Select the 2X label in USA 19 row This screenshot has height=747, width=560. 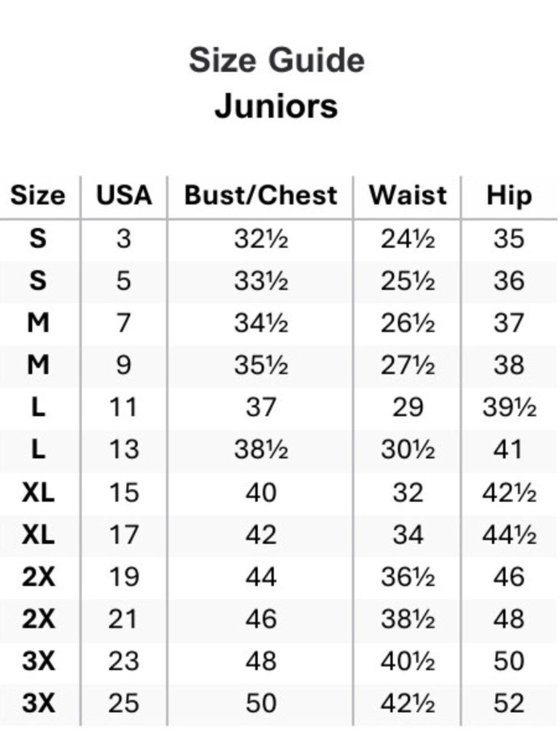[x=38, y=577]
